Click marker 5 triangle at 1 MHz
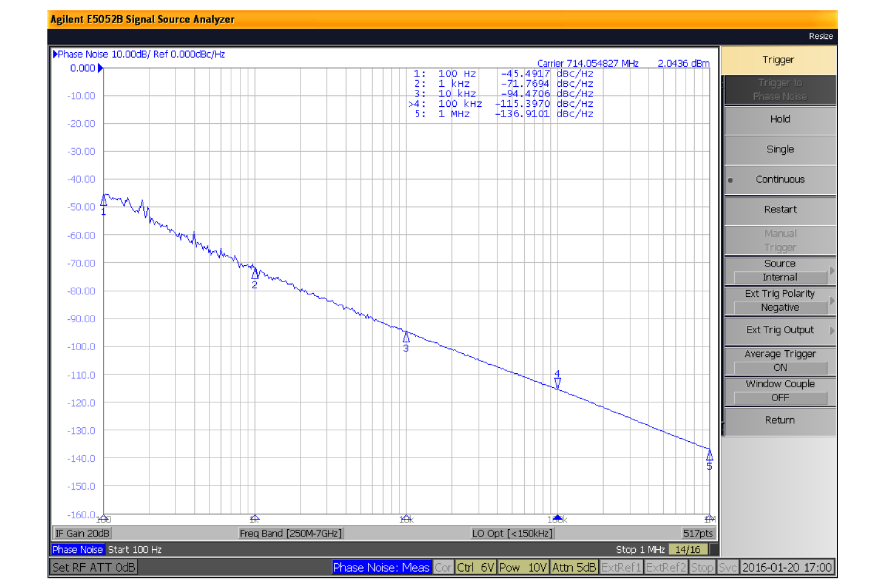The height and width of the screenshot is (588, 883). click(x=709, y=456)
